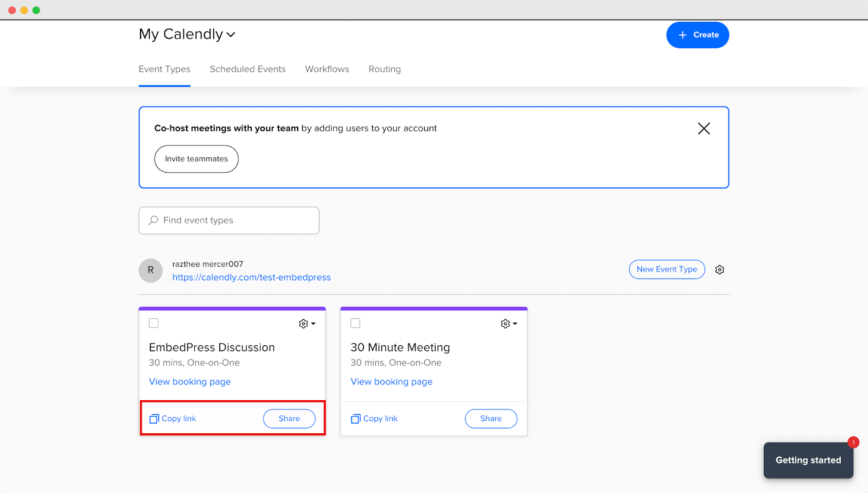Click the razthee mercer007 profile avatar
Image resolution: width=868 pixels, height=493 pixels.
[150, 270]
